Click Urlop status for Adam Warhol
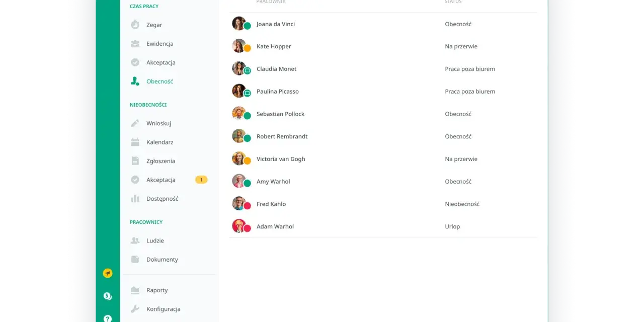The image size is (644, 322). [452, 226]
